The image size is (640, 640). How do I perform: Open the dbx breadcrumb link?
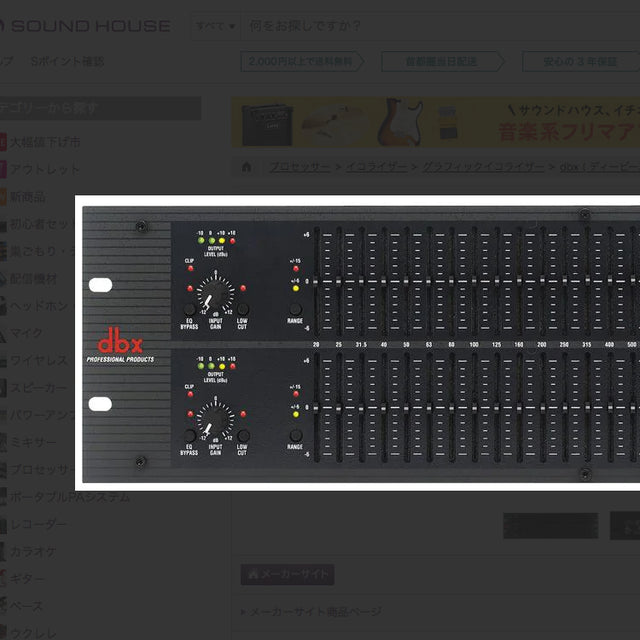[x=600, y=167]
